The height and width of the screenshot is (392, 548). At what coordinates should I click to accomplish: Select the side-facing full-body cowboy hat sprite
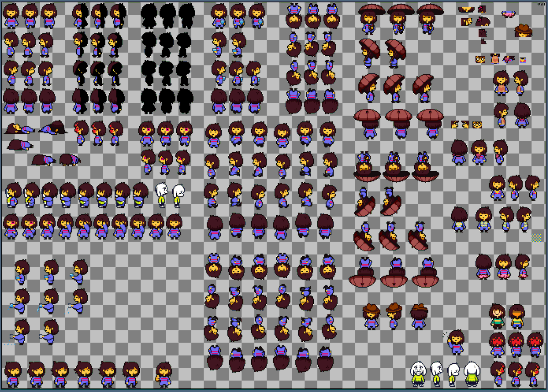(x=394, y=316)
